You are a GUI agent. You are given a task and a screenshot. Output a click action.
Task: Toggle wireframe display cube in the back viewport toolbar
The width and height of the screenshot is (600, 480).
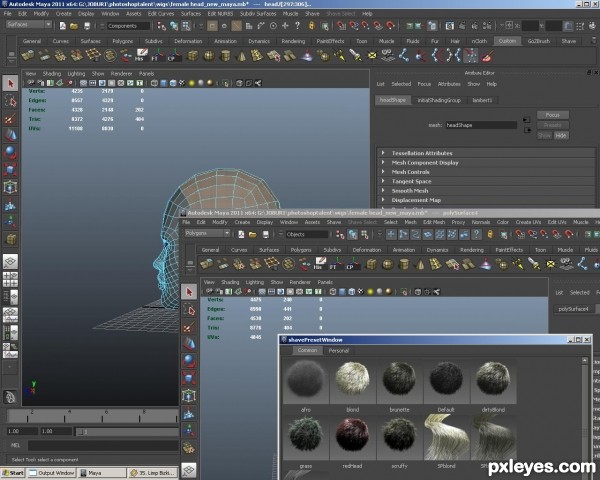[154, 83]
